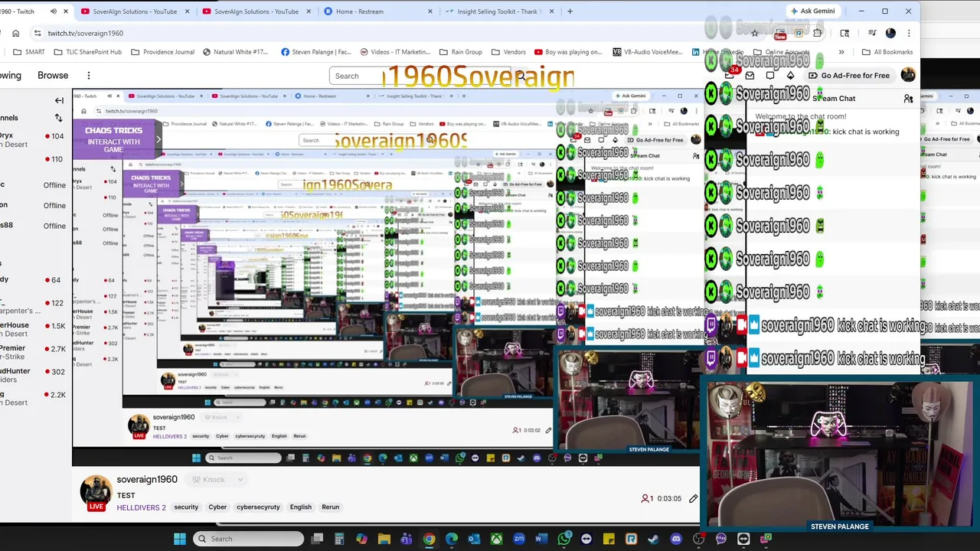Open Outlook from the taskbar

pos(474,539)
